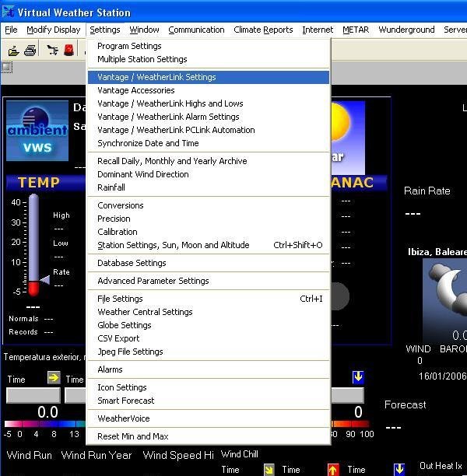Viewport: 467px width, 476px height.
Task: Open the Wunderground menu
Action: (x=406, y=30)
